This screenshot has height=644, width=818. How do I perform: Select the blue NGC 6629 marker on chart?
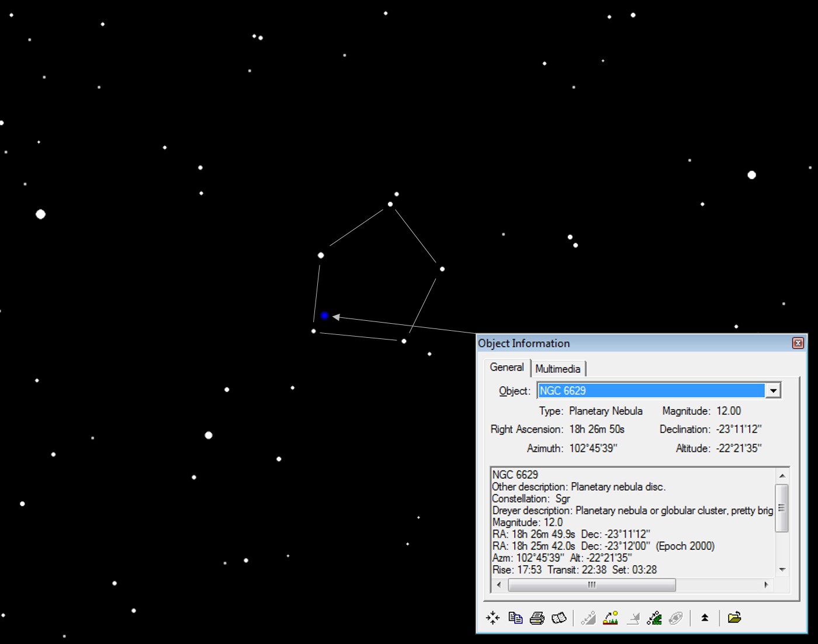(x=324, y=316)
